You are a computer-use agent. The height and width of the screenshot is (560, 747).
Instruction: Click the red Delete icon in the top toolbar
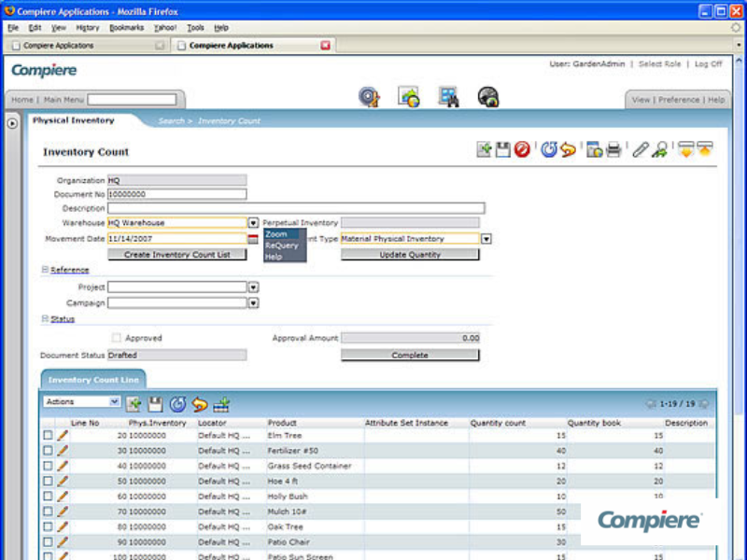(522, 150)
